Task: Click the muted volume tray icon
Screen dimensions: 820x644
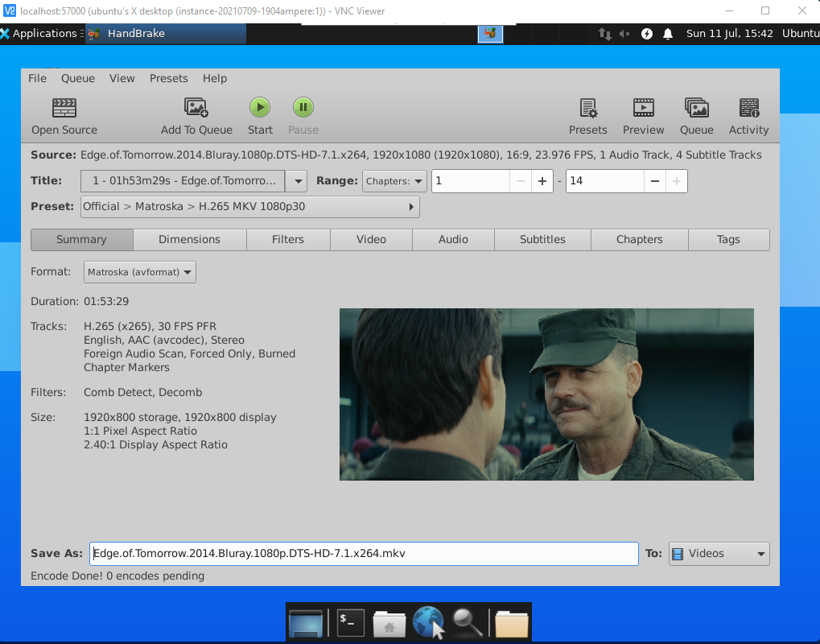Action: [625, 34]
